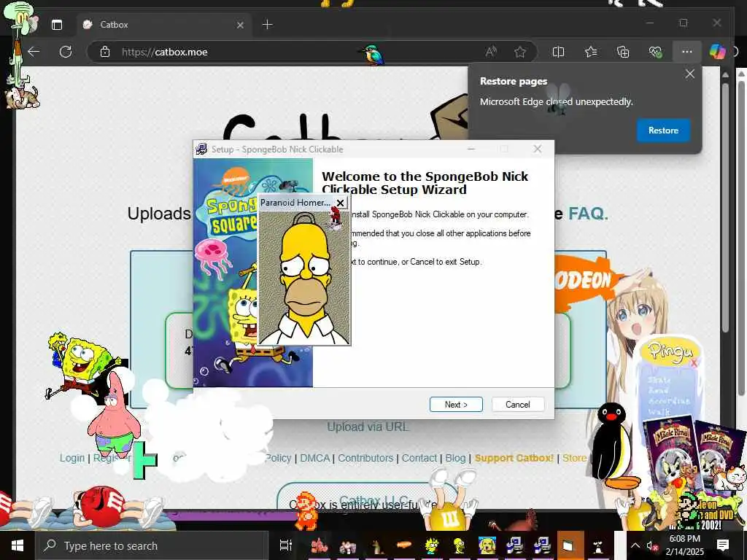Open the FAQ link on Catbox page
The width and height of the screenshot is (747, 560).
(588, 214)
